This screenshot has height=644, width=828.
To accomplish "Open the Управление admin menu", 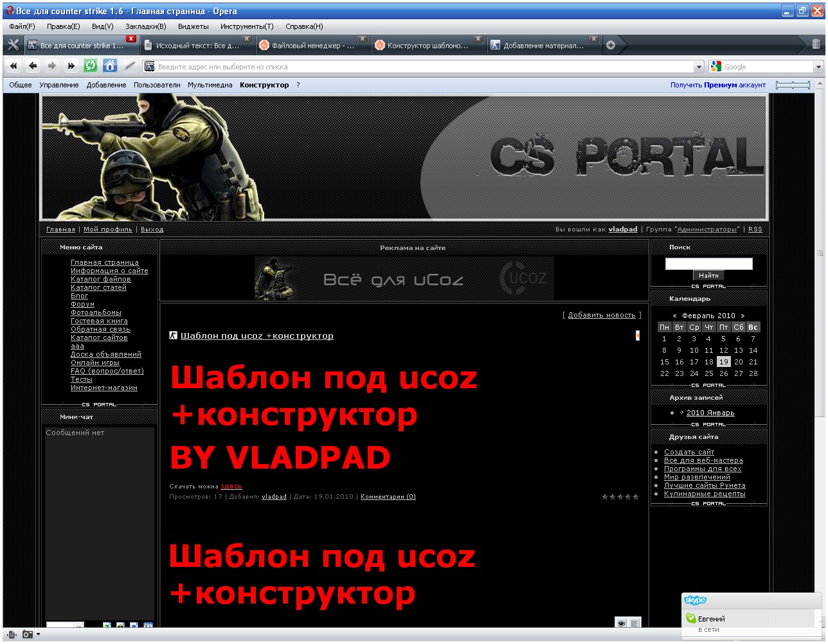I will [x=59, y=85].
